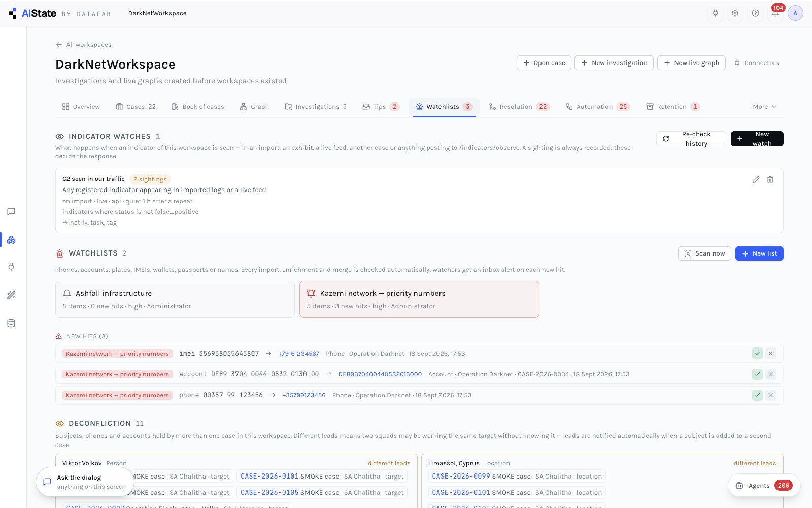Open the Agents panel button
812x508 pixels.
tap(764, 486)
